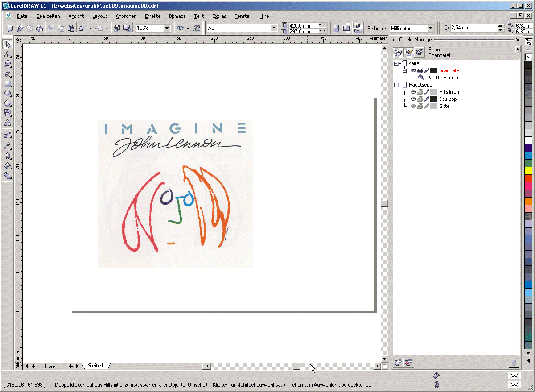
Task: Collapse the Objekt-Manager docker with double arrows
Action: click(395, 40)
